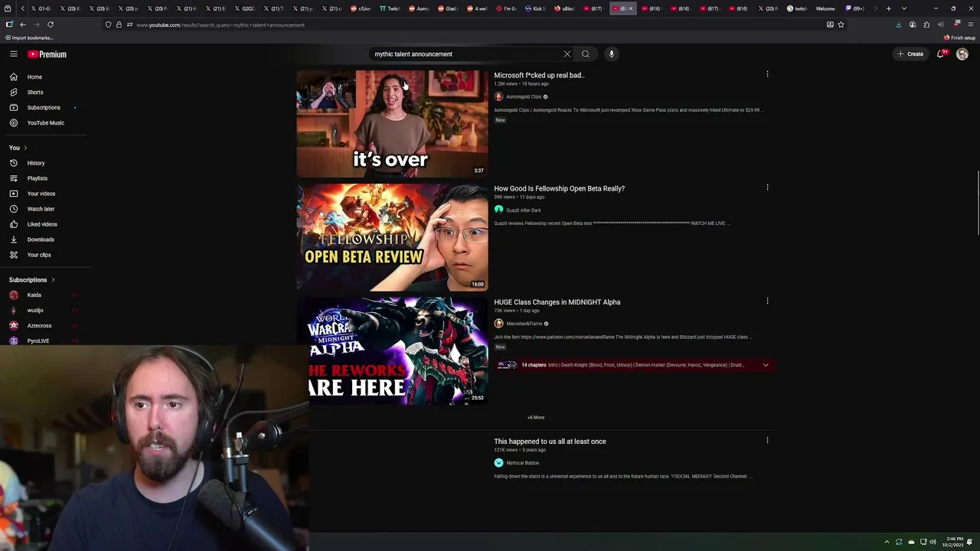Open the Fellowship Open Beta Review thumbnail
This screenshot has height=551, width=980.
coord(392,237)
